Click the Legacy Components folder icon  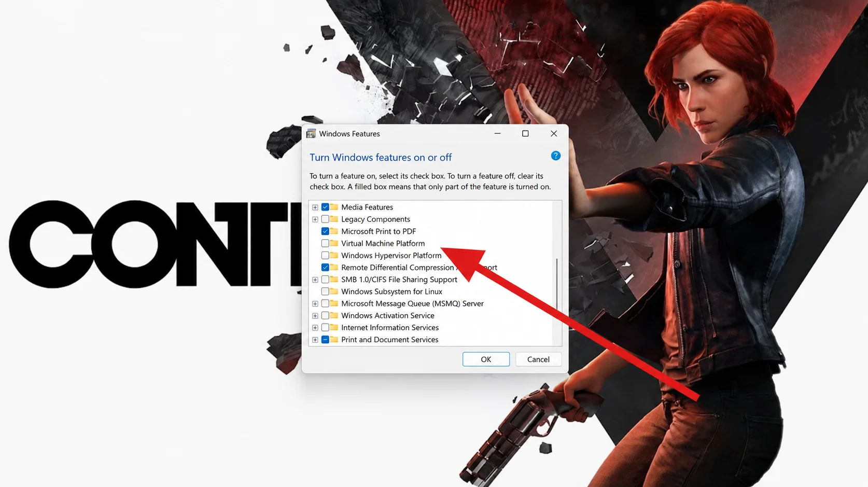pyautogui.click(x=334, y=219)
